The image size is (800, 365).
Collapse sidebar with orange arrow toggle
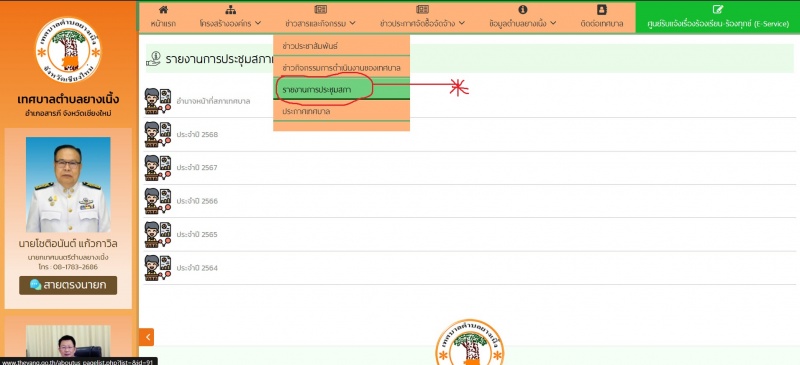coord(146,337)
